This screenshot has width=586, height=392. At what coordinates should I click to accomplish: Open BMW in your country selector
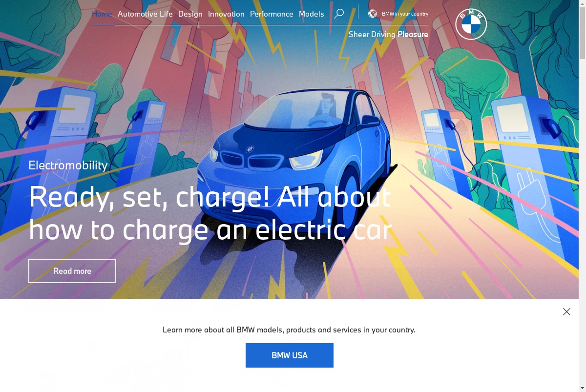(x=405, y=14)
